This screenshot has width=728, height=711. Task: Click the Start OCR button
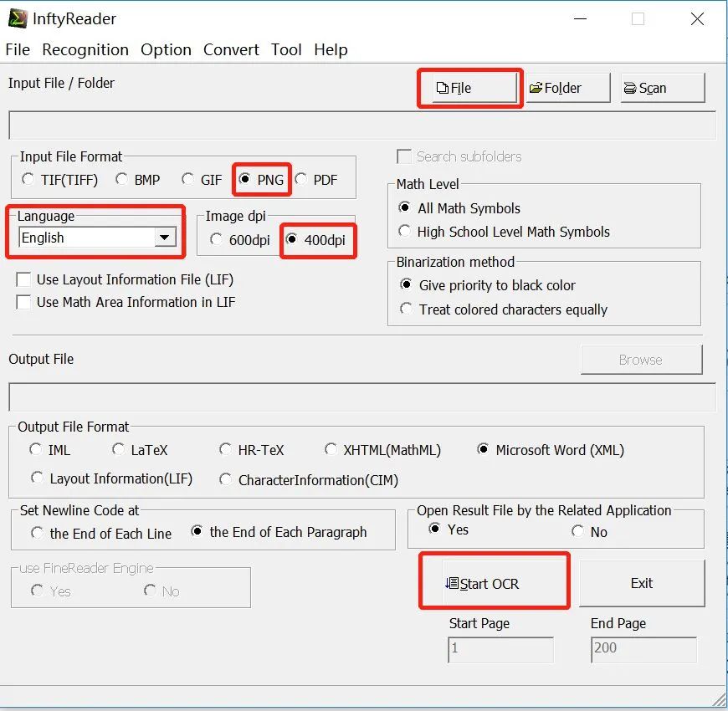(505, 583)
